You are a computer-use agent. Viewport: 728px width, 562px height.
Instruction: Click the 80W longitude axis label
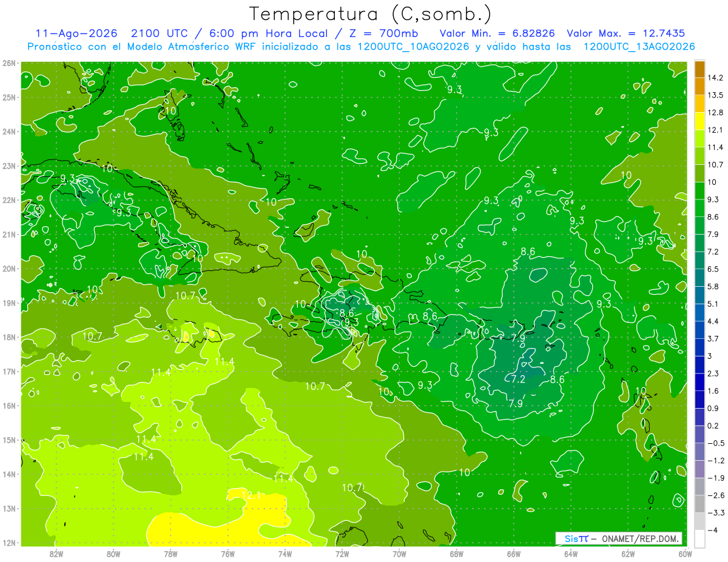tap(113, 553)
